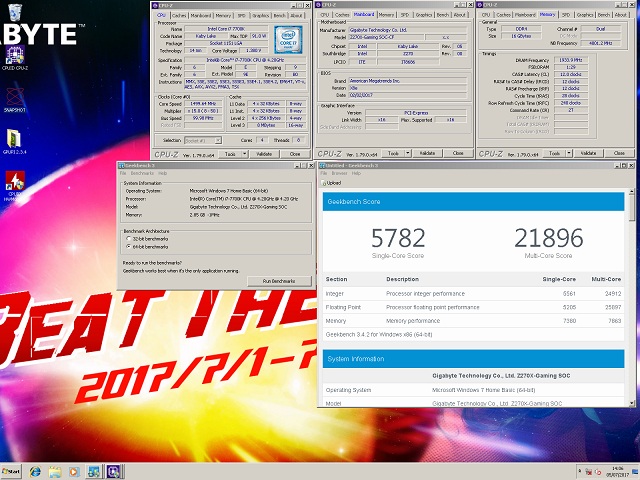
Task: Show hidden system tray icons
Action: (x=580, y=471)
